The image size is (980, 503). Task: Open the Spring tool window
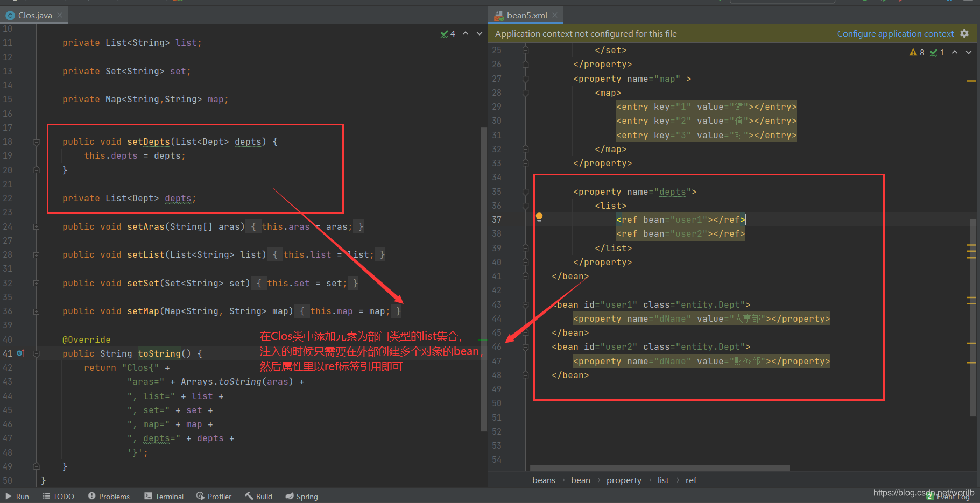coord(301,497)
